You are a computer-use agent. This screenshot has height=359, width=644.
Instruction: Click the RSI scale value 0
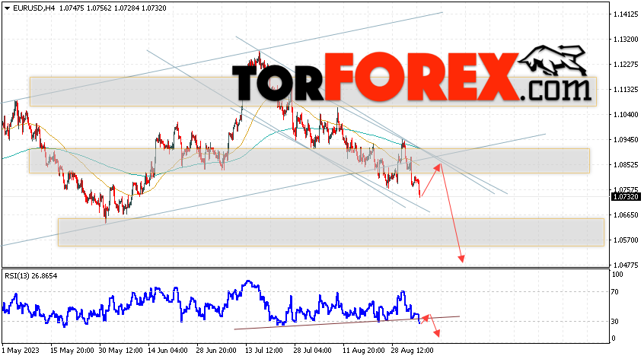point(614,338)
